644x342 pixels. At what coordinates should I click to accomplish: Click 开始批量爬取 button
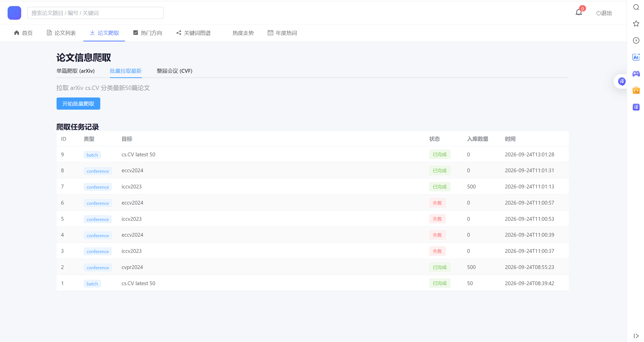coord(78,104)
